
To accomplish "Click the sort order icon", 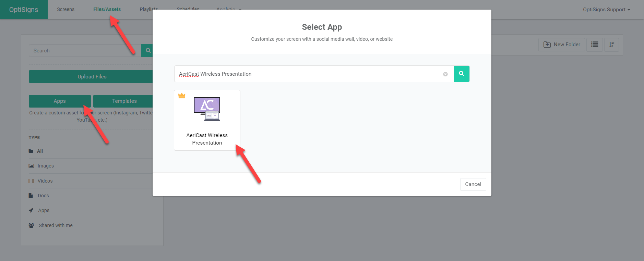I will (611, 45).
